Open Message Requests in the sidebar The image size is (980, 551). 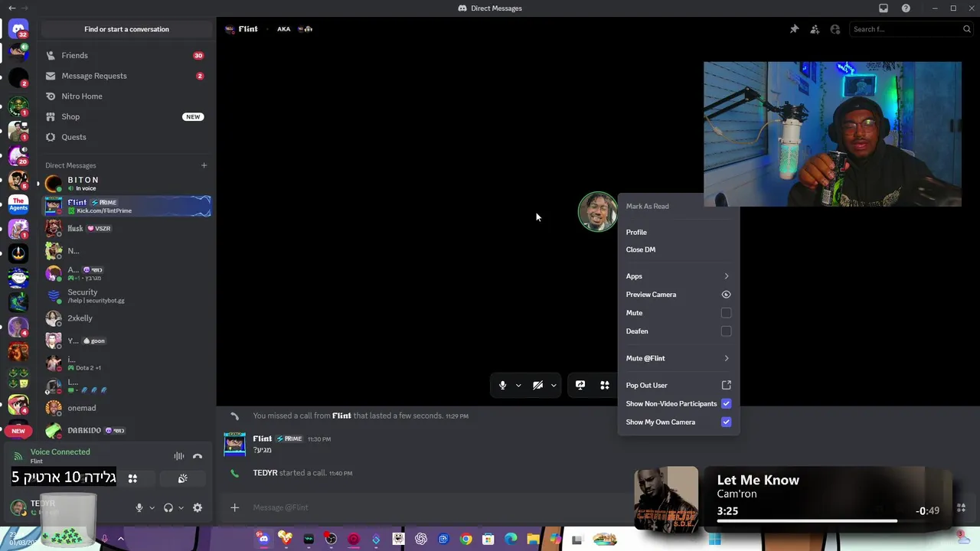point(126,76)
